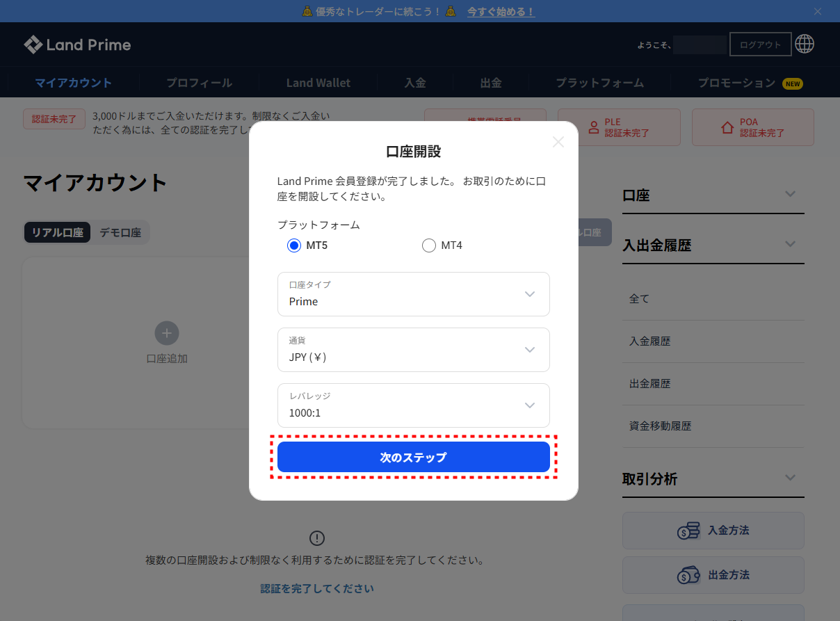Switch to デモ口座 toggle

coord(120,233)
